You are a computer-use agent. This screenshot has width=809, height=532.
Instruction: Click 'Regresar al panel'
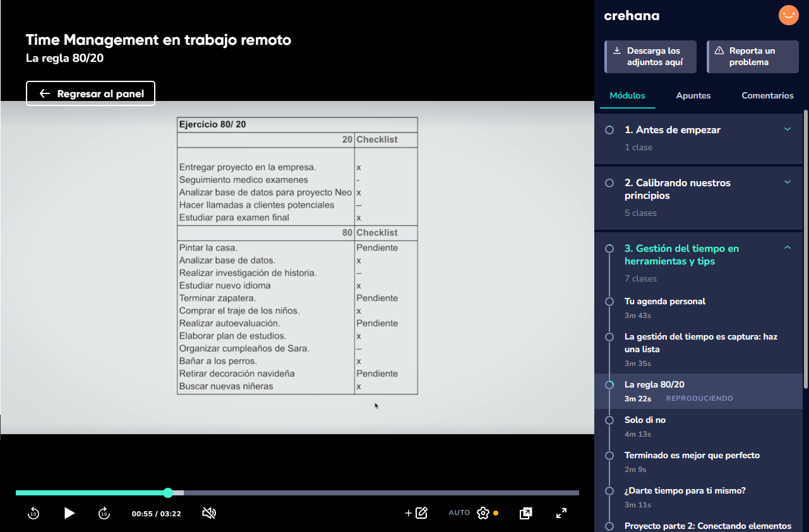click(90, 93)
